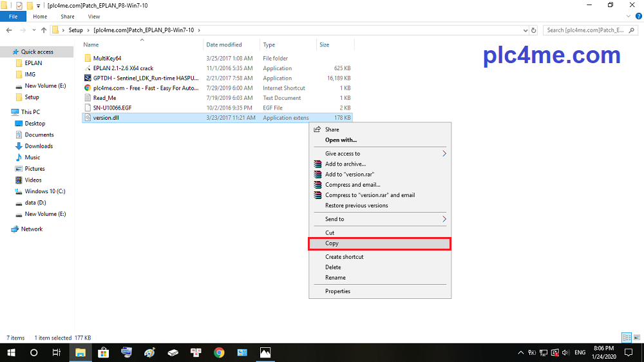Switch to large icons view layout
Image resolution: width=644 pixels, height=362 pixels.
point(636,338)
